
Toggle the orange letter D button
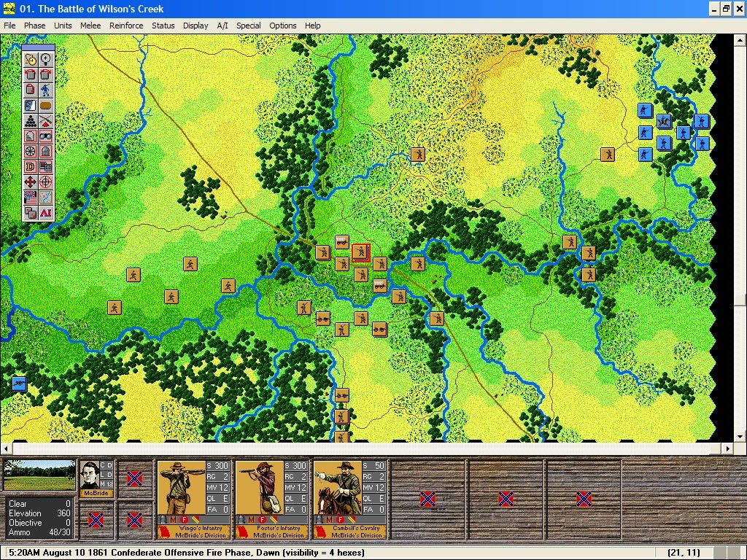pyautogui.click(x=31, y=166)
